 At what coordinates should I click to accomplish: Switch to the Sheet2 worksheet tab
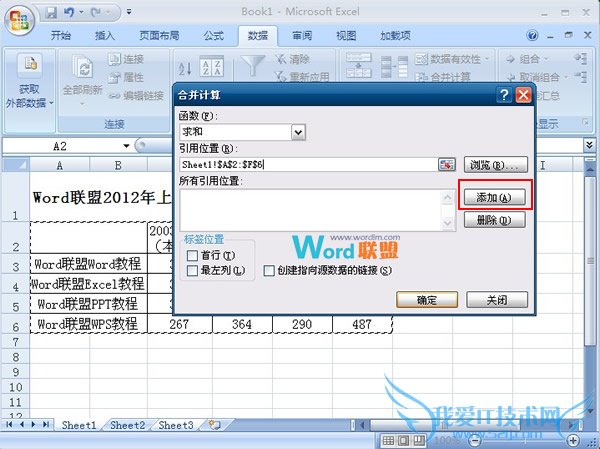tap(127, 425)
